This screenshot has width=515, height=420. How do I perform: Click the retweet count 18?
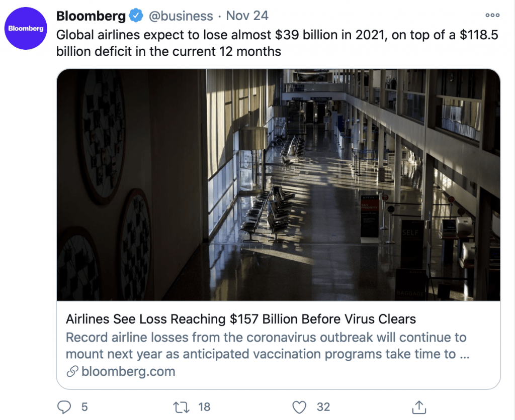[204, 407]
